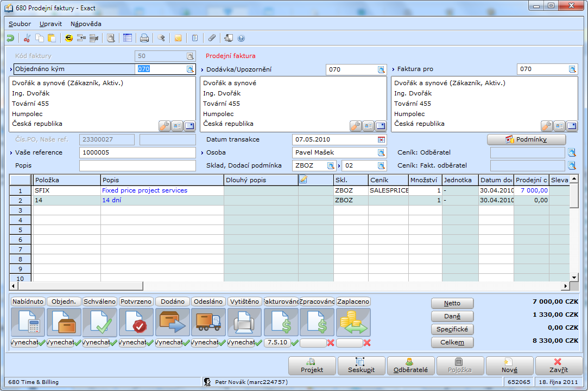Screen dimensions: 588x391
Task: Select row 1 header in item grid
Action: (21, 191)
